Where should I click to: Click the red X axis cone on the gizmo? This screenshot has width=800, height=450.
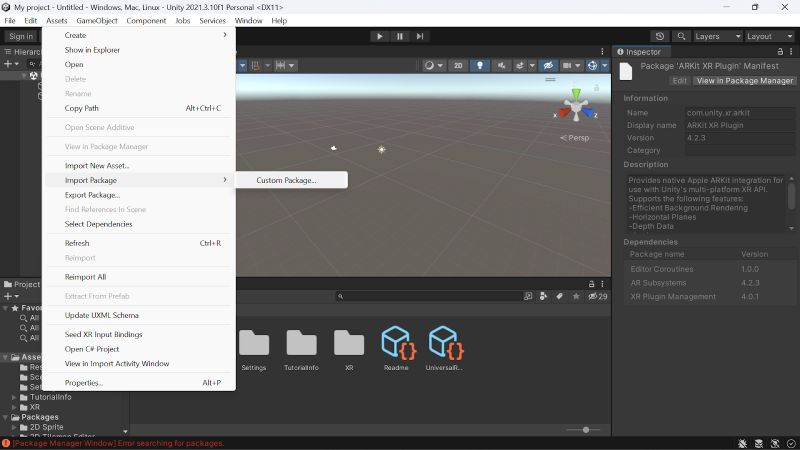pos(564,112)
